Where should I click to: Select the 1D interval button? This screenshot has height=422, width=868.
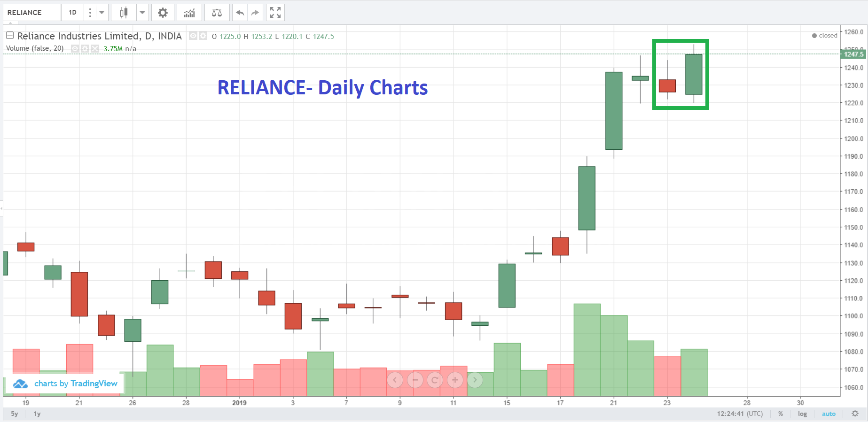[x=72, y=13]
